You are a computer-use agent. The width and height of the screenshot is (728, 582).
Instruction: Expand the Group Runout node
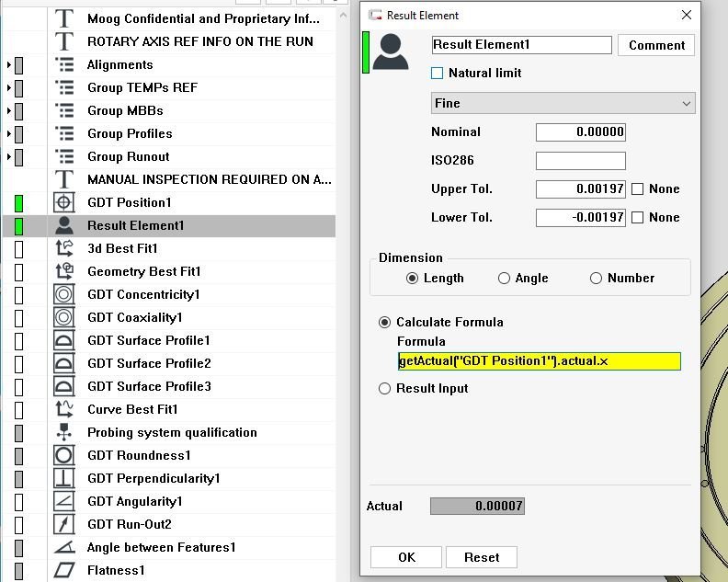[x=9, y=156]
